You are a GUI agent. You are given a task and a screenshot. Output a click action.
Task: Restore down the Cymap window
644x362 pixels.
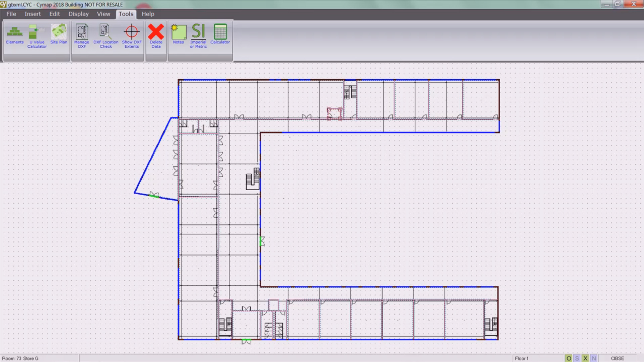(617, 4)
